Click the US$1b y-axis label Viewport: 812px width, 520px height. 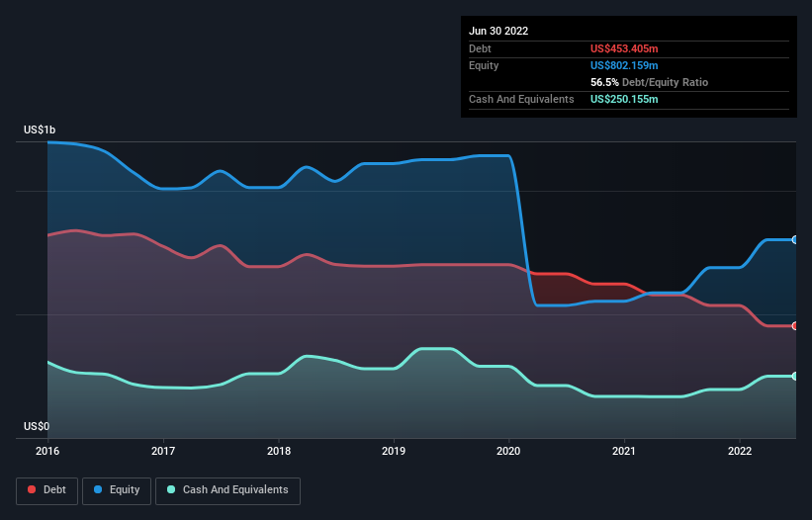(x=40, y=130)
